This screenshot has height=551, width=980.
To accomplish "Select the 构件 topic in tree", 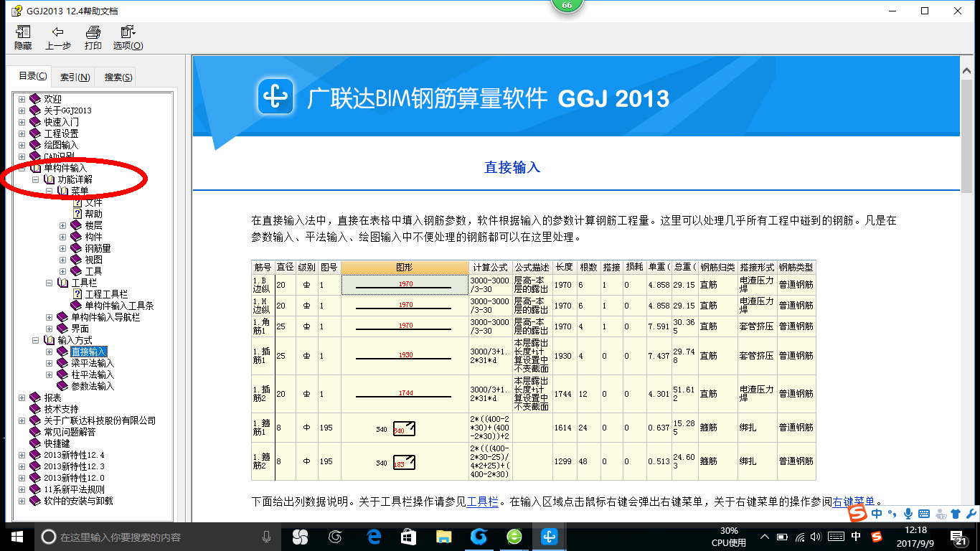I will tap(93, 237).
